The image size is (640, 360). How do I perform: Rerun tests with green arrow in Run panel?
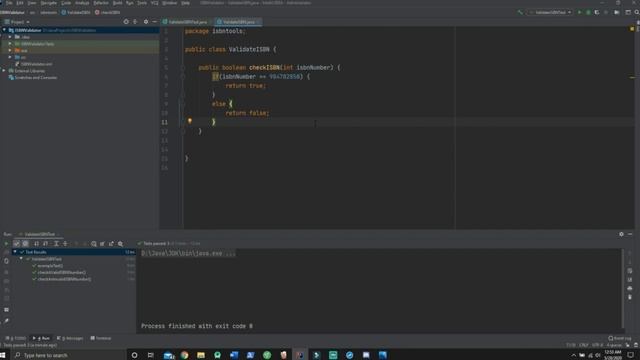tap(6, 244)
